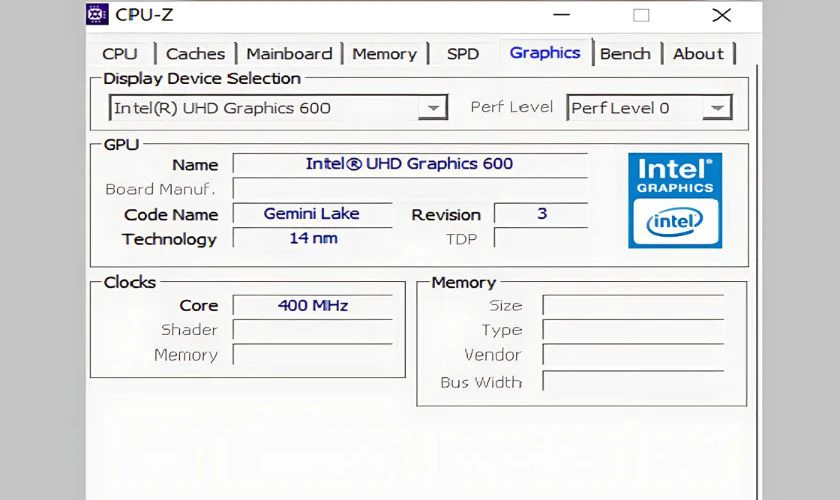This screenshot has height=500, width=840.
Task: Click the CPU-Z app icon in title bar
Action: tap(97, 14)
